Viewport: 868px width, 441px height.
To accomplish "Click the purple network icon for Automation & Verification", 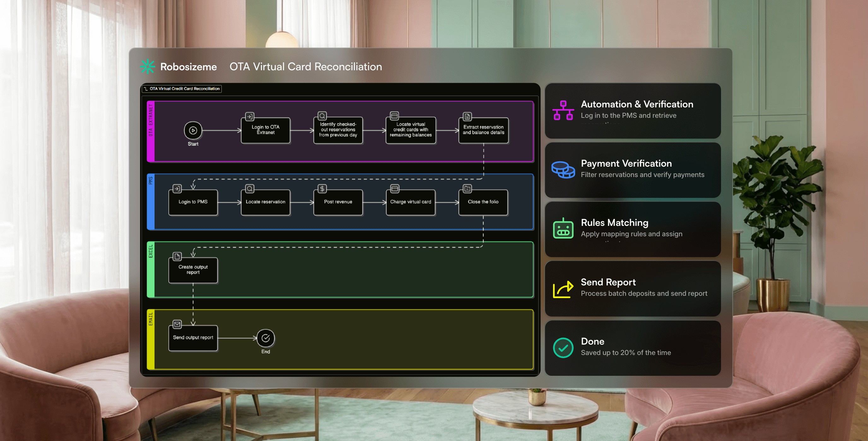I will point(563,111).
